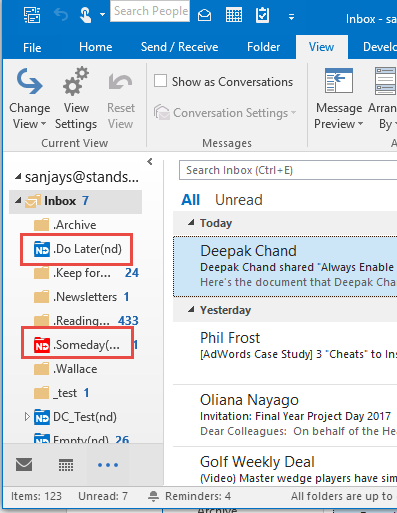Open the .Someday(... folder
The width and height of the screenshot is (397, 513).
point(87,345)
